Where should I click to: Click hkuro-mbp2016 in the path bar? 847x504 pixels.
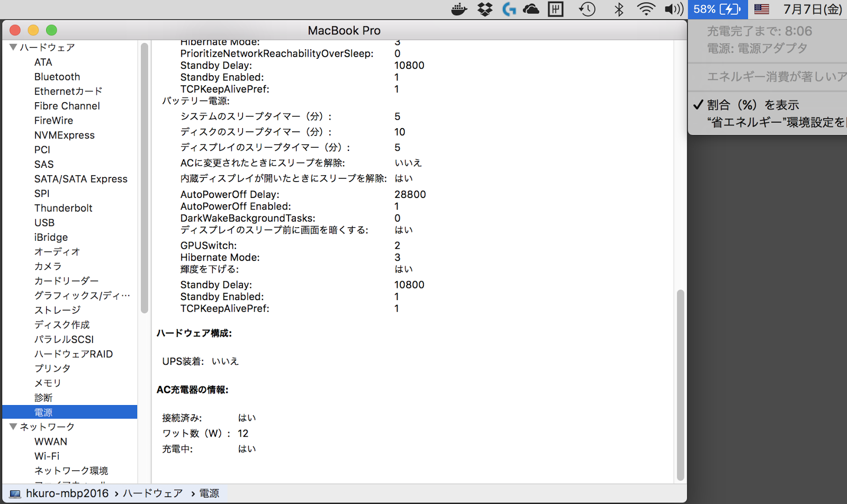point(67,493)
